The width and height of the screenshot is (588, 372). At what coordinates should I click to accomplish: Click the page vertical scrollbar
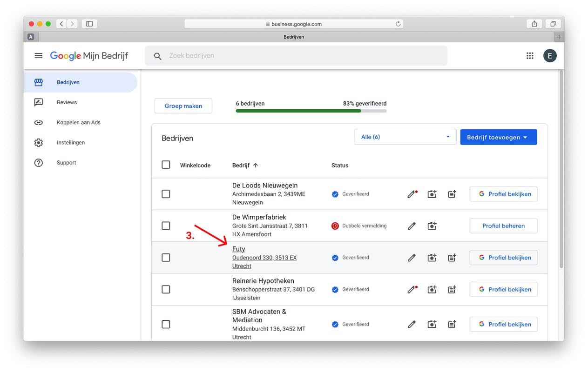(561, 169)
